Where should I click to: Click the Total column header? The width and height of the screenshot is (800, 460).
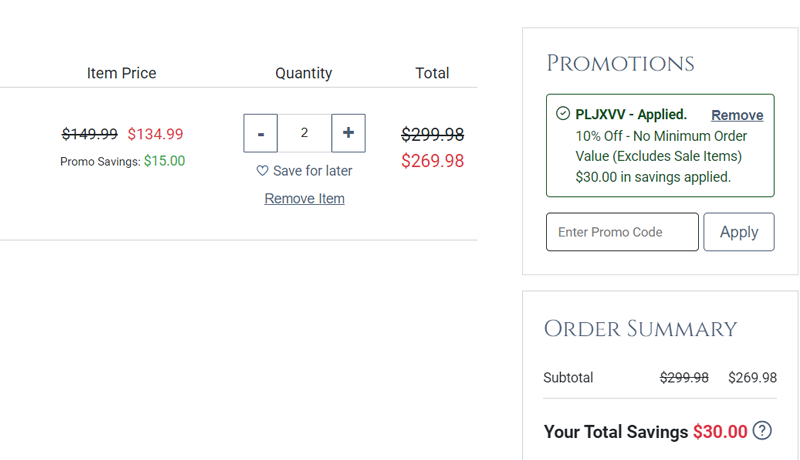(433, 73)
